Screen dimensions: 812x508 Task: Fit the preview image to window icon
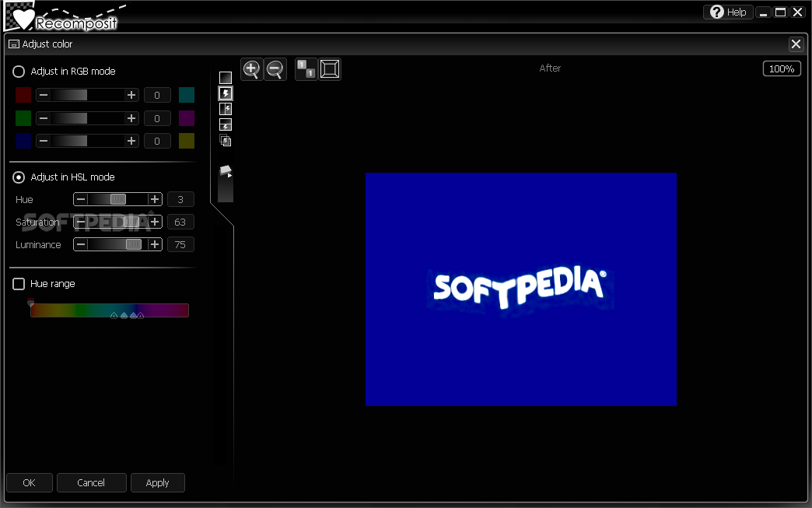(x=330, y=69)
